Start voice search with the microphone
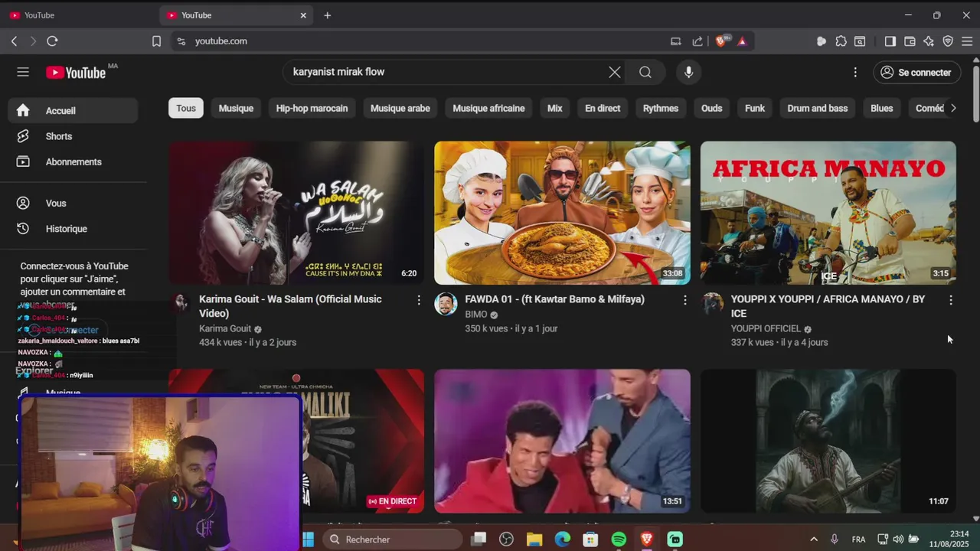 pos(689,72)
